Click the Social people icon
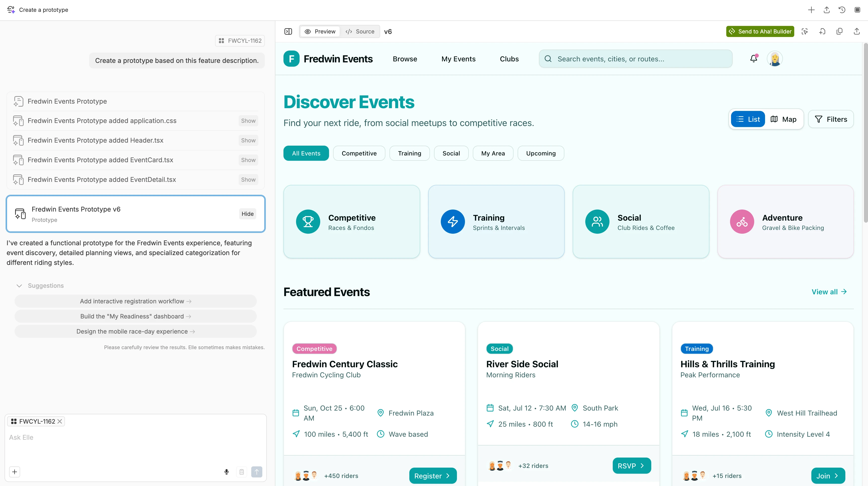This screenshot has height=486, width=868. 597,222
